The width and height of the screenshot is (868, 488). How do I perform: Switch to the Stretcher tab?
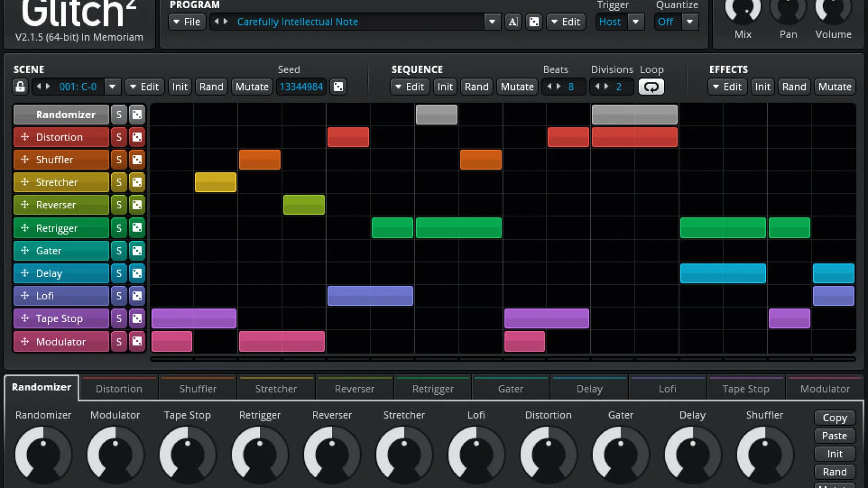click(276, 388)
